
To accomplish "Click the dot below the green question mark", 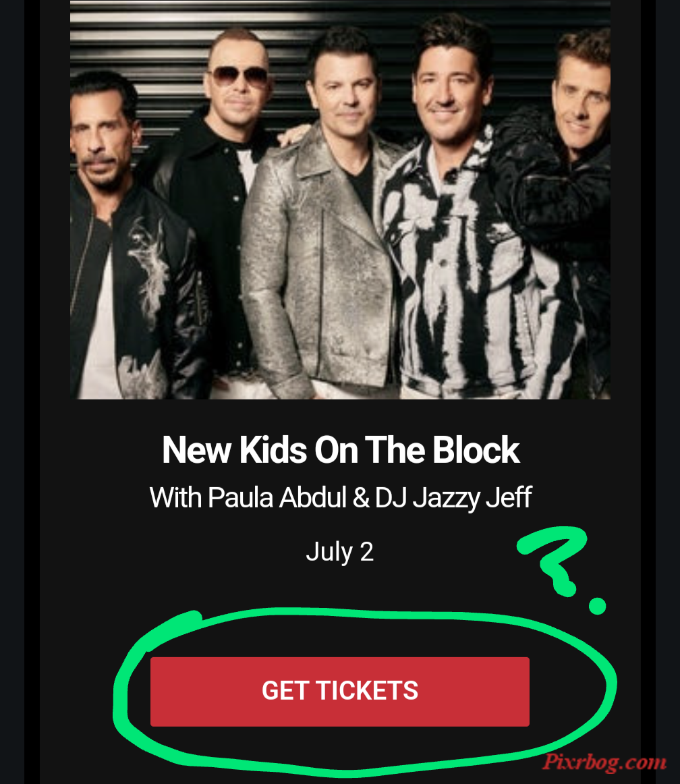I will tap(597, 606).
